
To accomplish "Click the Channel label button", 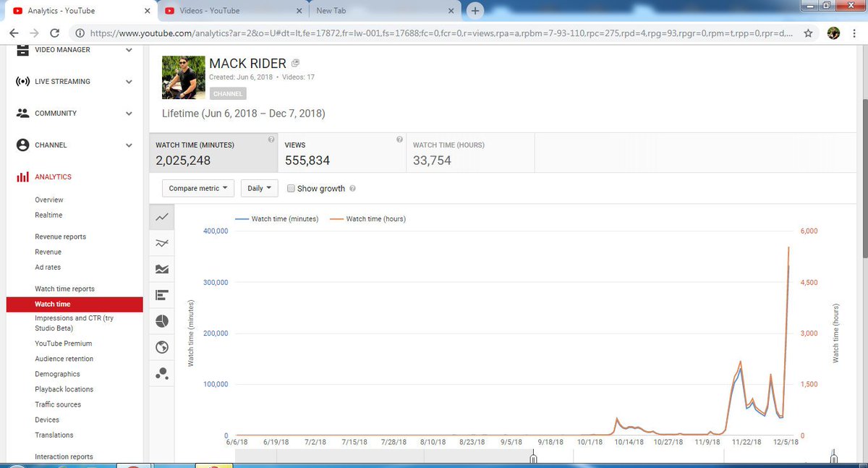I will pyautogui.click(x=229, y=93).
